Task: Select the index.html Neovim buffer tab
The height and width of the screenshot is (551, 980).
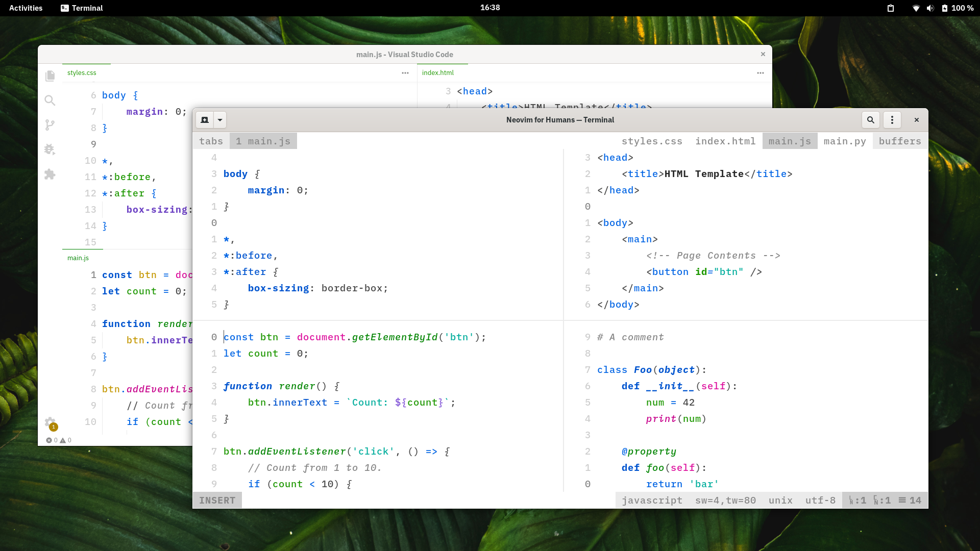Action: [x=725, y=141]
